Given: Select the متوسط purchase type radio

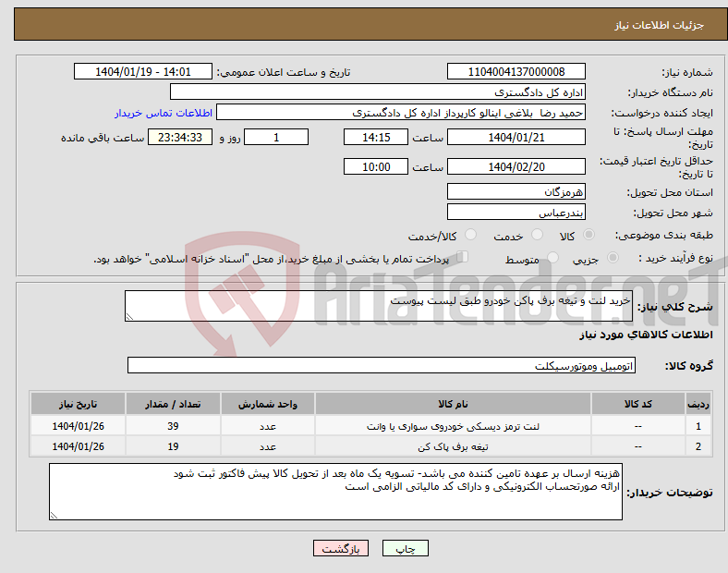Looking at the screenshot, I should pos(552,258).
